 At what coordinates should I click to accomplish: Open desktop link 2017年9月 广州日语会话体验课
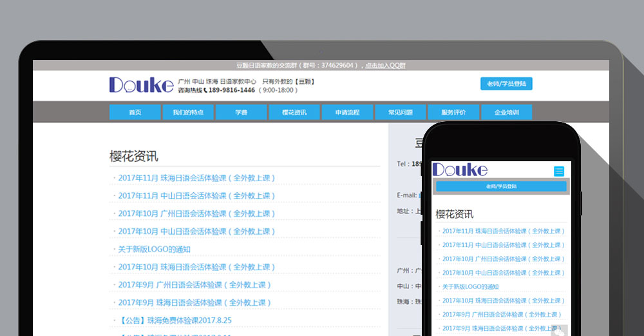[194, 284]
